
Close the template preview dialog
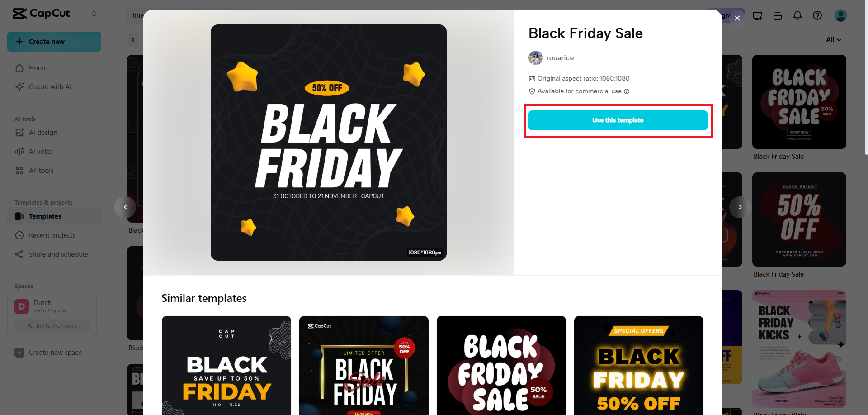click(x=737, y=18)
